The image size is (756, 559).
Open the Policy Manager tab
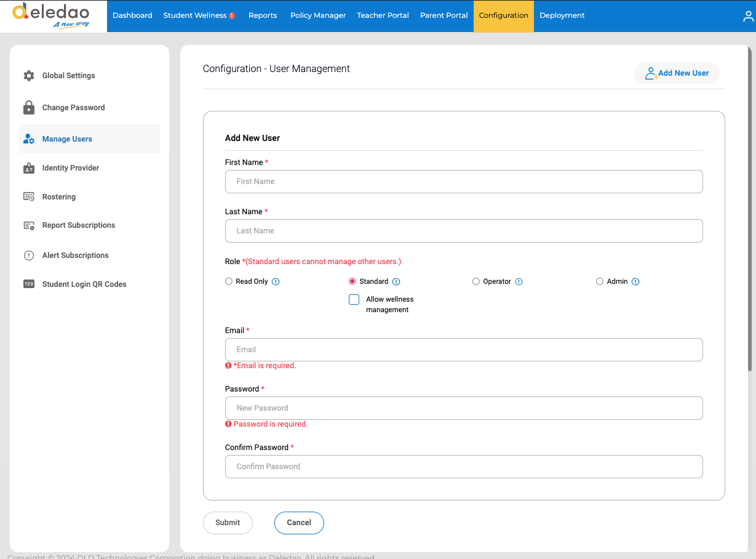tap(318, 16)
